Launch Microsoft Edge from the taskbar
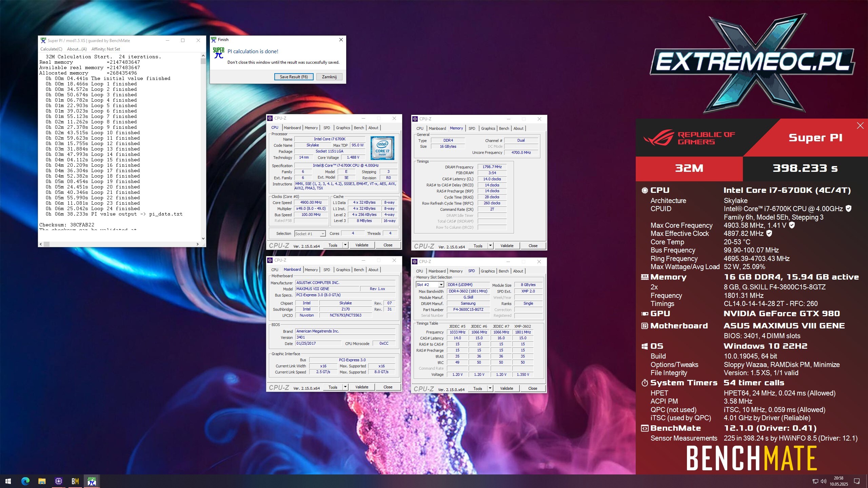This screenshot has width=868, height=488. pos(25,481)
